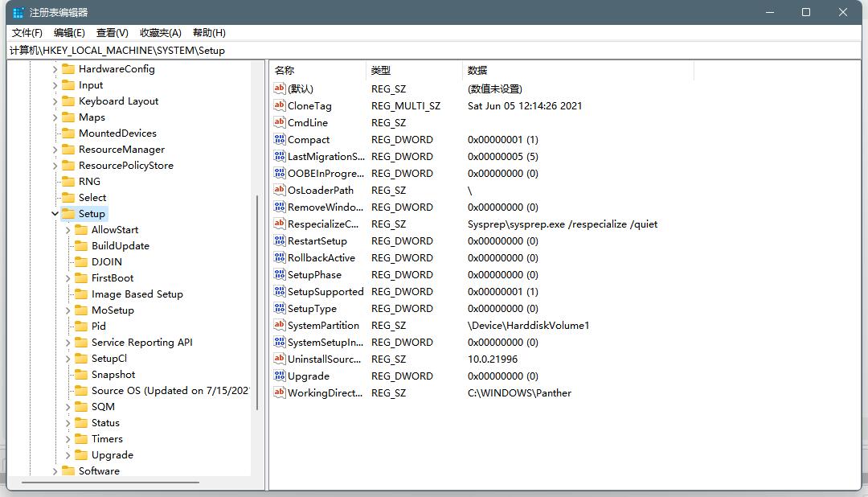The height and width of the screenshot is (497, 868).
Task: Open the 帮助(H) menu
Action: [209, 33]
